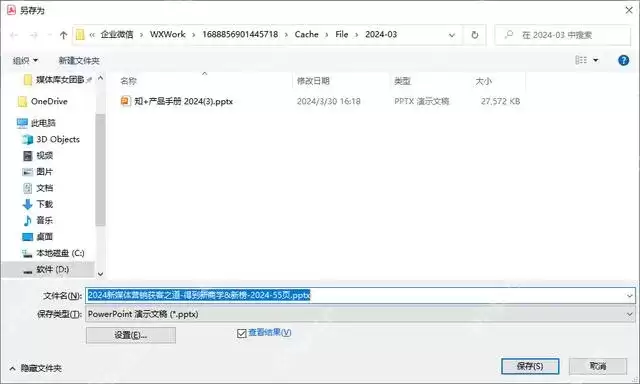640x384 pixels.
Task: Open 设置(E)... button
Action: [x=131, y=335]
